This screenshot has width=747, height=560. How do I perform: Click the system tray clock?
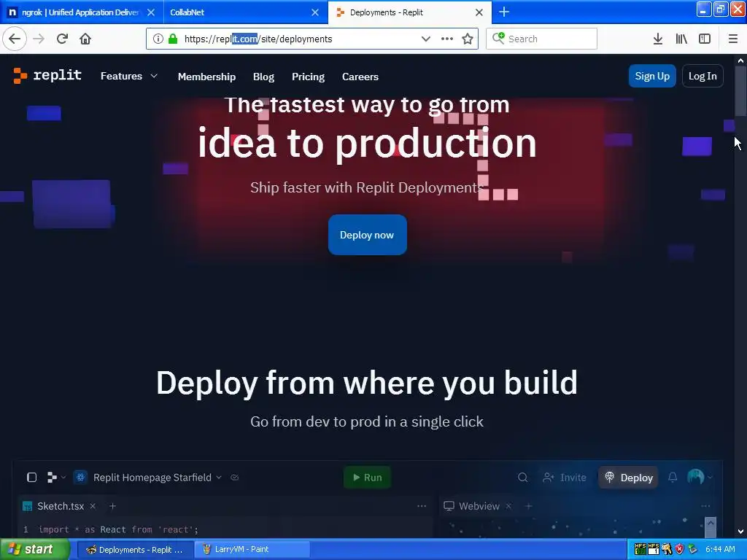(x=720, y=549)
